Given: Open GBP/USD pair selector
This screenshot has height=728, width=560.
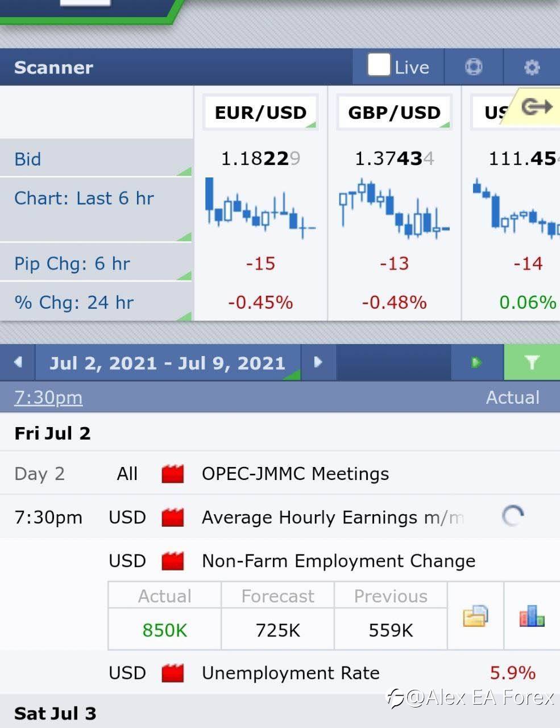Looking at the screenshot, I should (x=394, y=113).
